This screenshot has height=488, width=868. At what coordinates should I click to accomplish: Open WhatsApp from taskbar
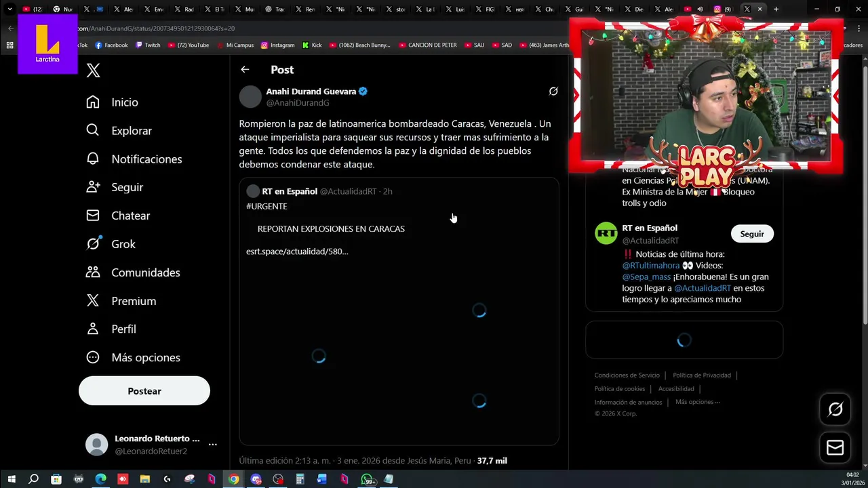(x=367, y=479)
